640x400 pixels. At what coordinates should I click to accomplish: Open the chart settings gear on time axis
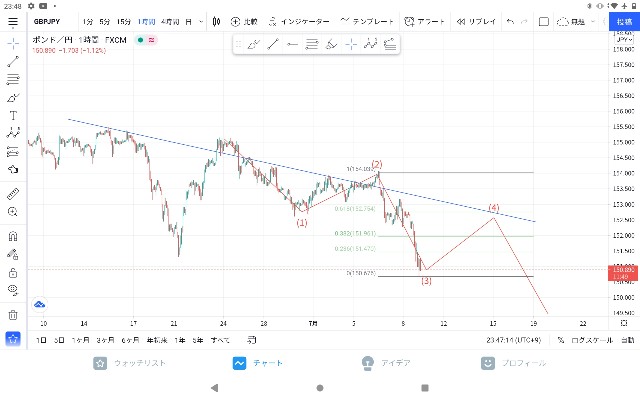coord(624,323)
